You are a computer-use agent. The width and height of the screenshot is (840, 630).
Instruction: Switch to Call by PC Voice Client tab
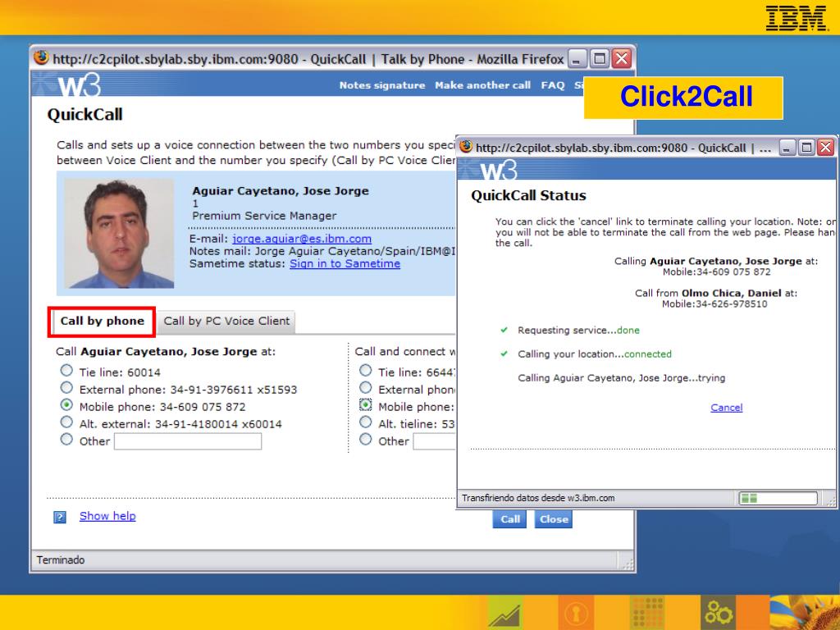pyautogui.click(x=226, y=321)
